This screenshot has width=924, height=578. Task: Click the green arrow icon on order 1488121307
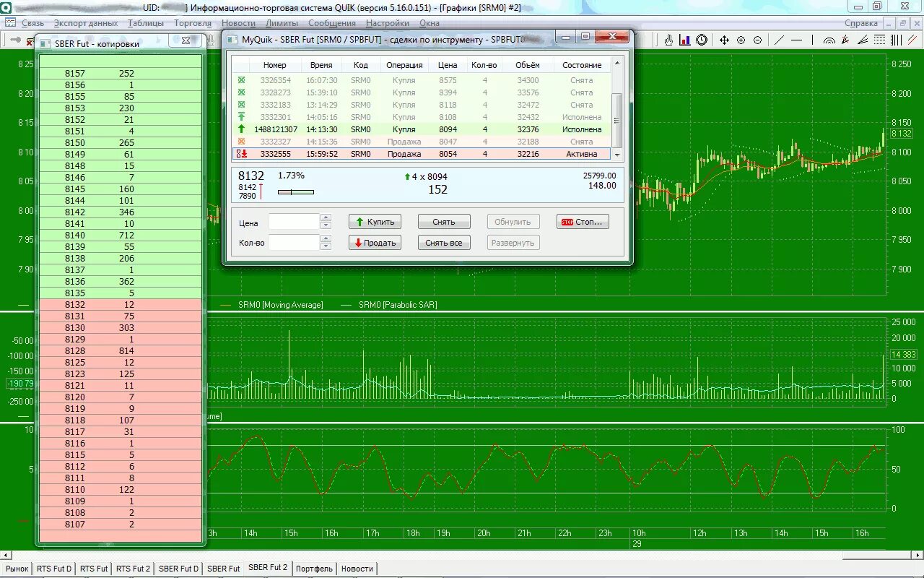pos(241,129)
